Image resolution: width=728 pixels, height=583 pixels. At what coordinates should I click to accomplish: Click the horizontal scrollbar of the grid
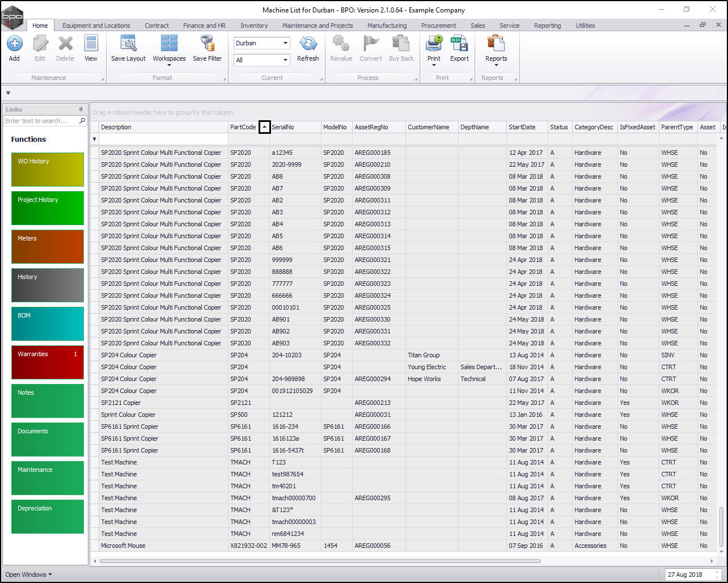coord(320,561)
